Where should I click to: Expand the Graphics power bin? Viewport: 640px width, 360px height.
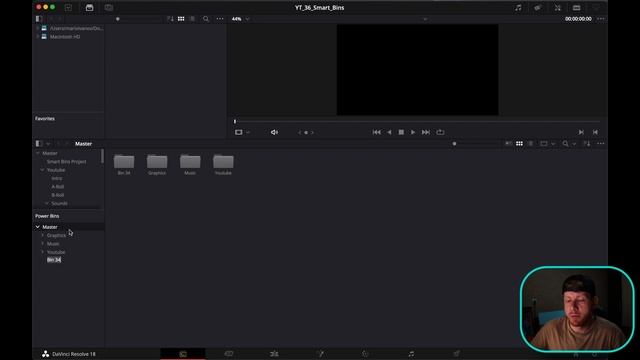tap(42, 236)
